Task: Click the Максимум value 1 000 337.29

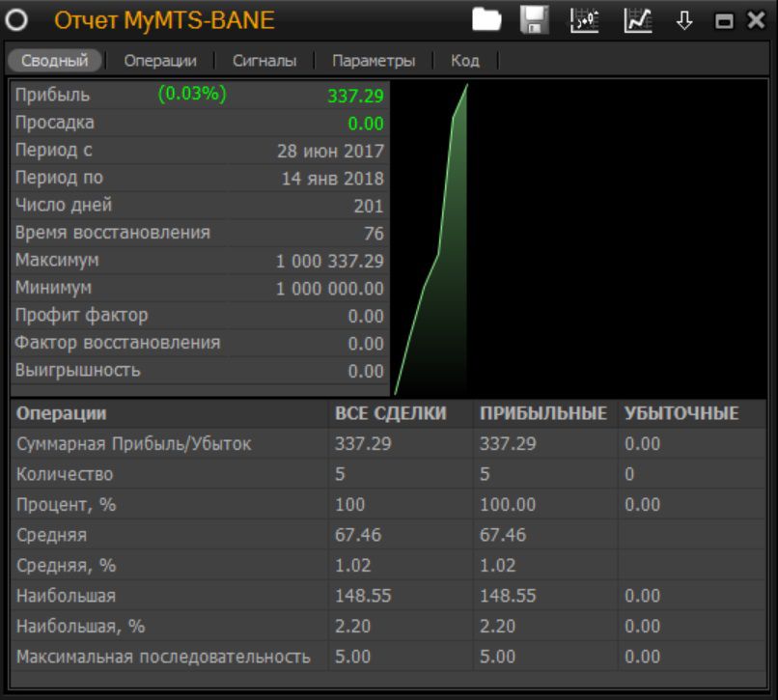Action: [x=330, y=261]
